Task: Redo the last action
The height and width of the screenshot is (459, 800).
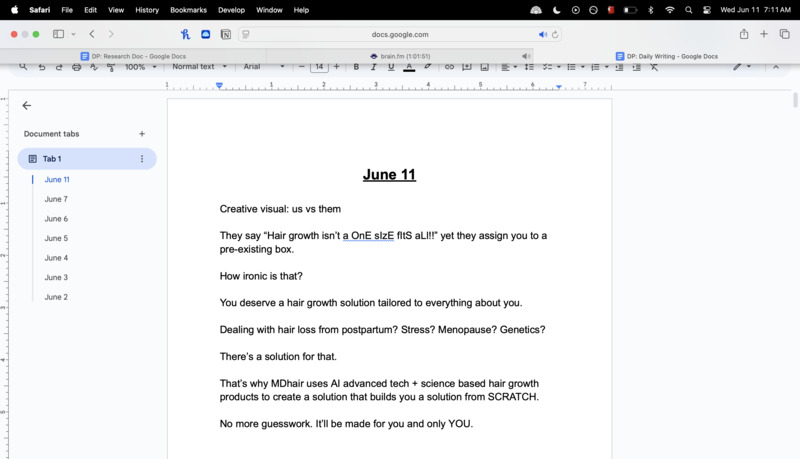Action: [59, 67]
